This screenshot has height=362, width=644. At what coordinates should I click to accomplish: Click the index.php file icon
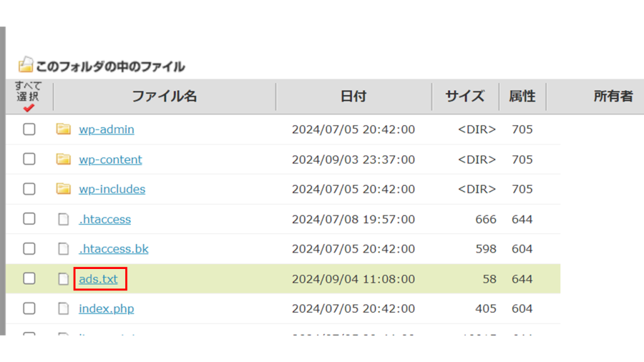pyautogui.click(x=63, y=309)
